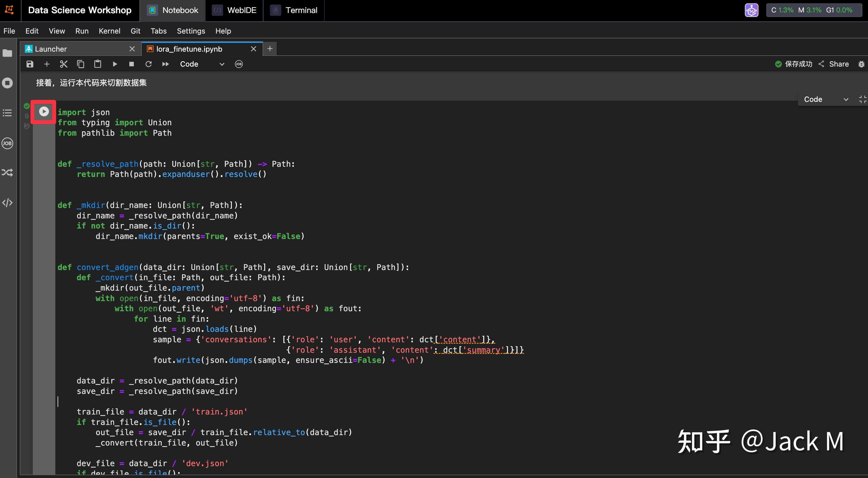Close the Launcher tab

coord(132,49)
